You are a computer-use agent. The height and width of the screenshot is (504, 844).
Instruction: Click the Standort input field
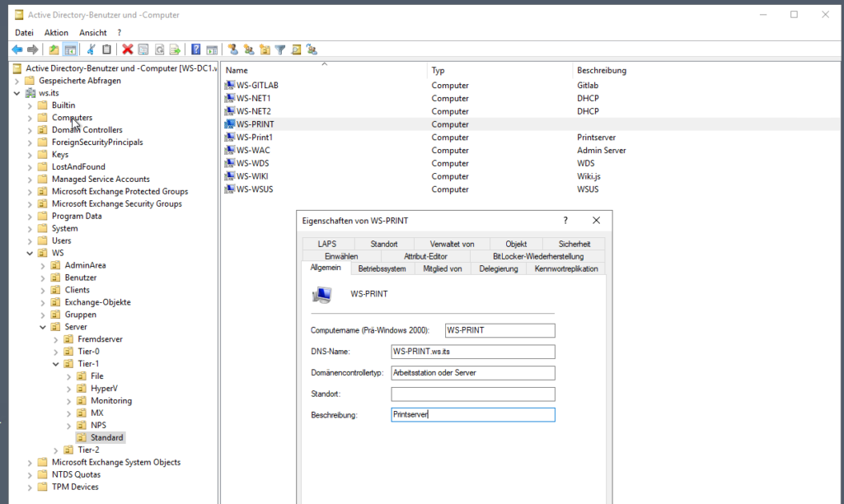point(472,394)
